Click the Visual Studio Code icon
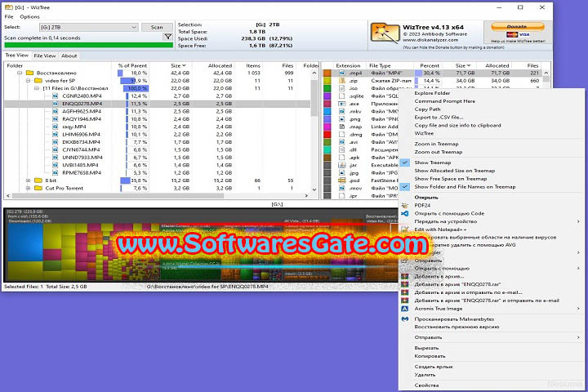Viewport: 588px width, 392px height. (x=404, y=213)
